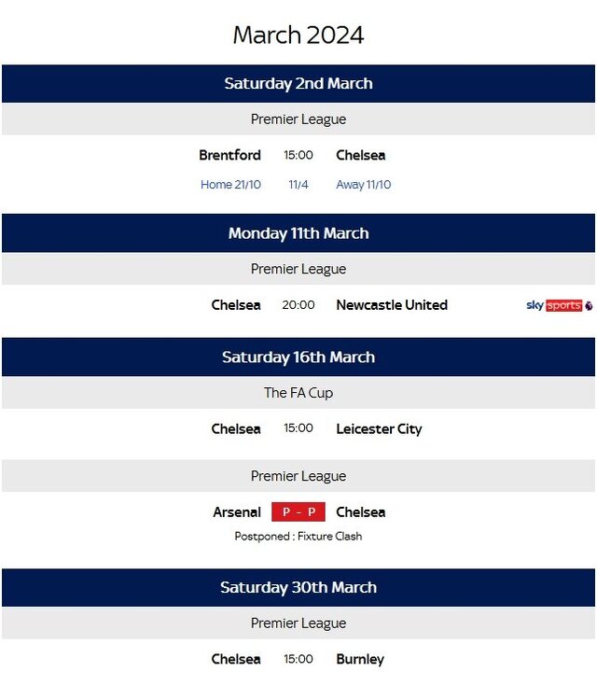
Task: Click the Postponed : Fixture Clash note
Action: tap(298, 536)
